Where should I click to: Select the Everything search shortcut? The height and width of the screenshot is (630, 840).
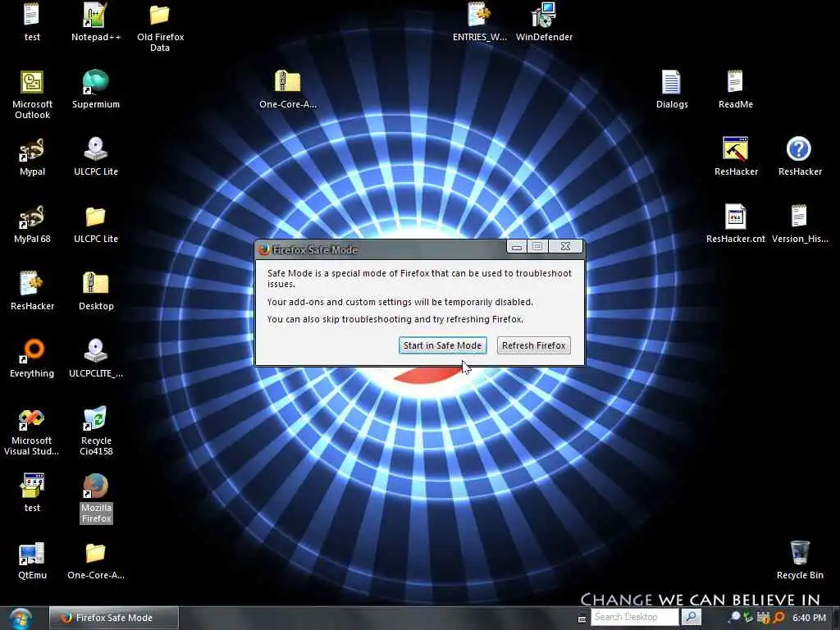coord(32,358)
